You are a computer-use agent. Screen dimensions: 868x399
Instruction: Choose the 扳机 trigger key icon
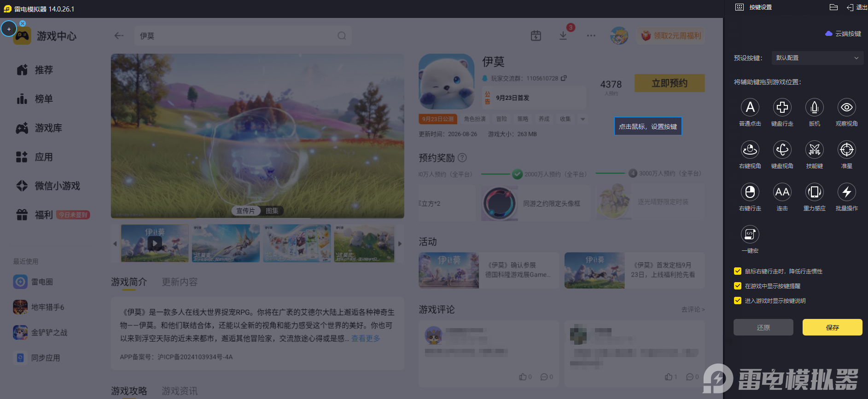coord(815,107)
